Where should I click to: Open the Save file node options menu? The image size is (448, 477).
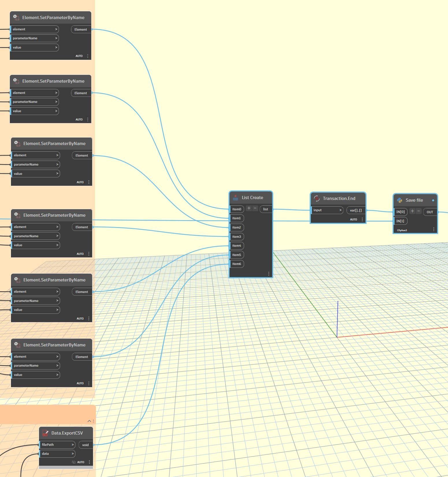434,229
